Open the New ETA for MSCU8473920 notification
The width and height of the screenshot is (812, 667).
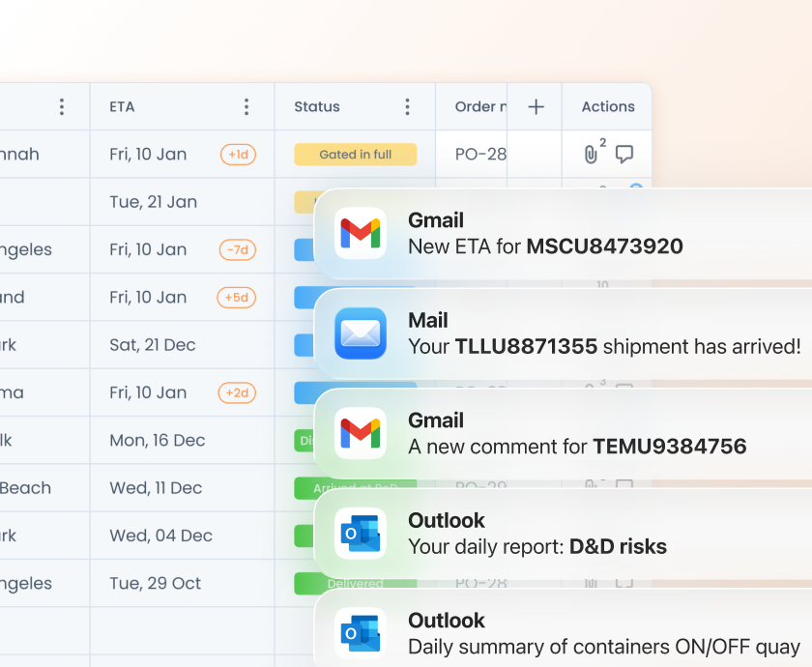click(x=563, y=234)
